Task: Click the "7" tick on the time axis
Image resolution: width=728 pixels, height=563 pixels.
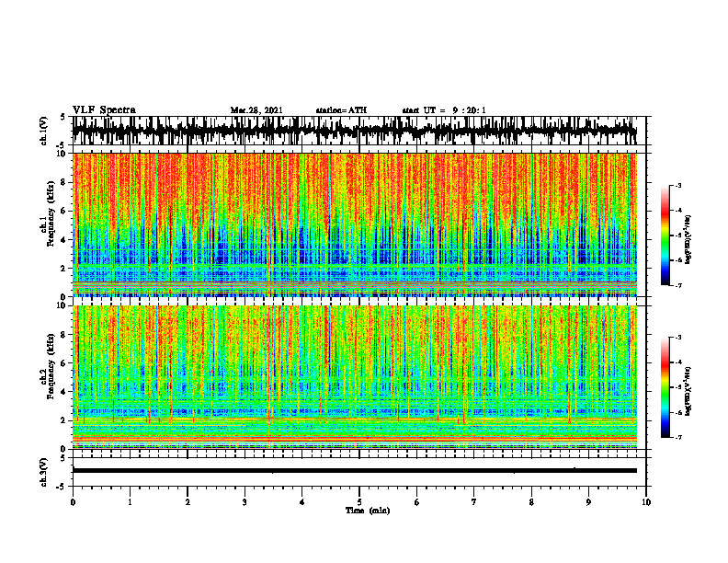Action: [474, 502]
